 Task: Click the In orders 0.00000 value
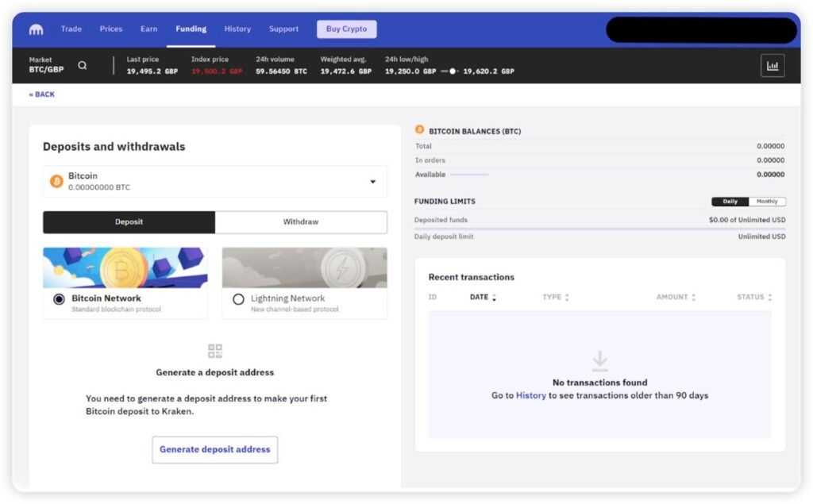[770, 160]
